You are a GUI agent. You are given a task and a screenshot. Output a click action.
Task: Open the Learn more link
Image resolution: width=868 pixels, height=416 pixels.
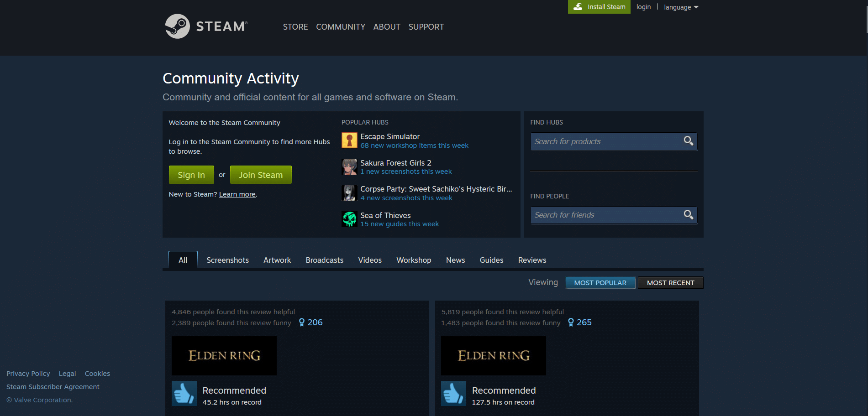[x=237, y=194]
